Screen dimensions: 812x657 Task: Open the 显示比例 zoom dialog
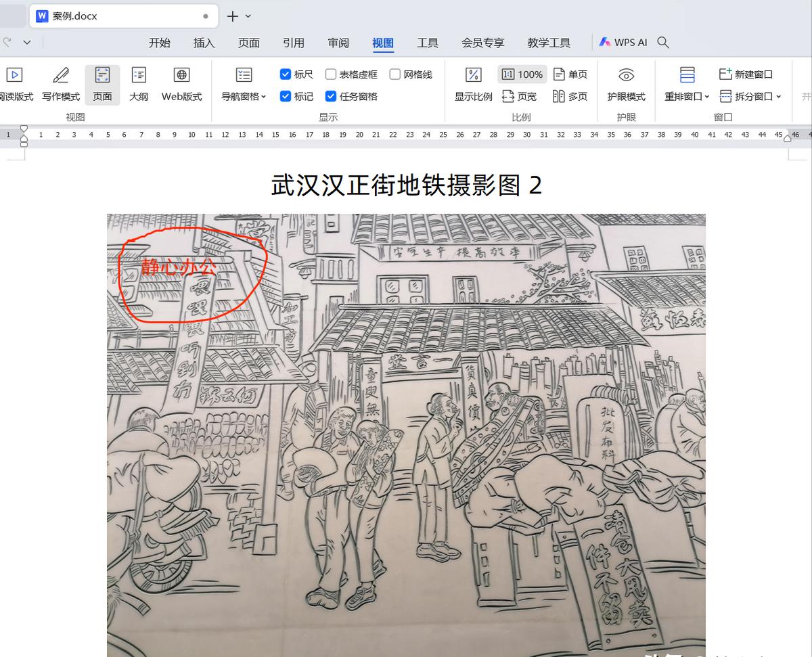(474, 85)
